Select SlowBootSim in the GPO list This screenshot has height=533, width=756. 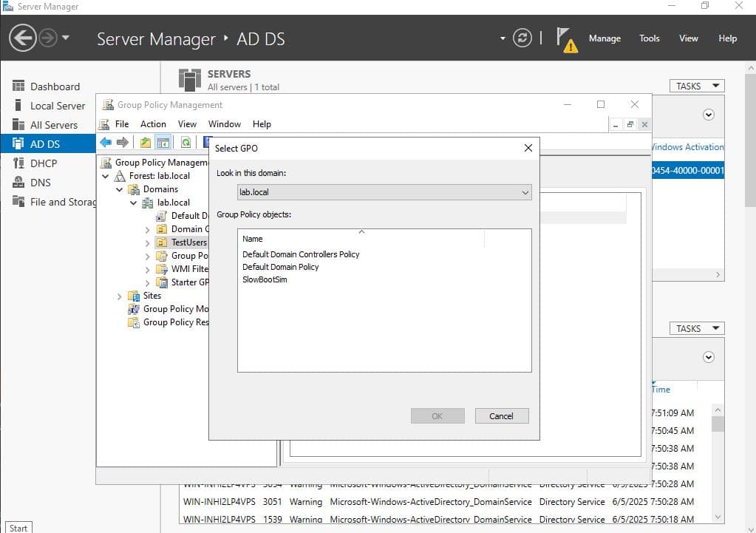[x=265, y=279]
